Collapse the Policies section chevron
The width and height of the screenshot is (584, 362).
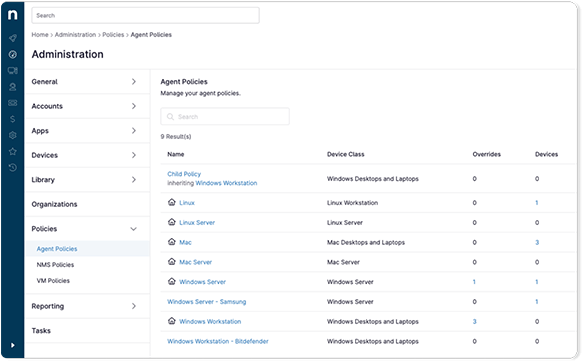tap(133, 229)
